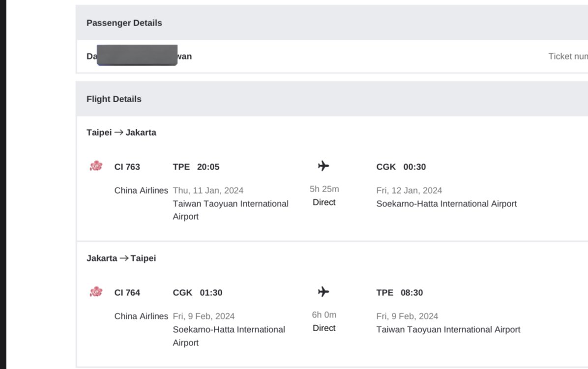Click the airplane icon above 6h 0m
Image resolution: width=588 pixels, height=369 pixels.
point(323,292)
